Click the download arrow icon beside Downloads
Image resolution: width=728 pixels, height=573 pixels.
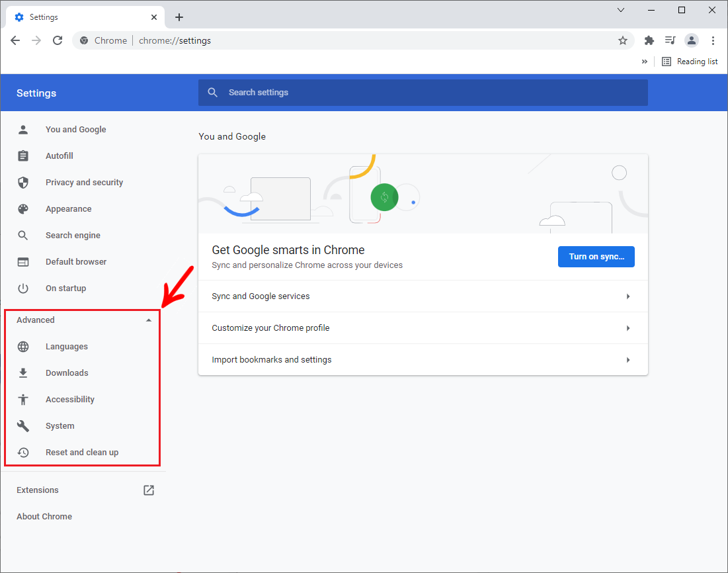[23, 373]
